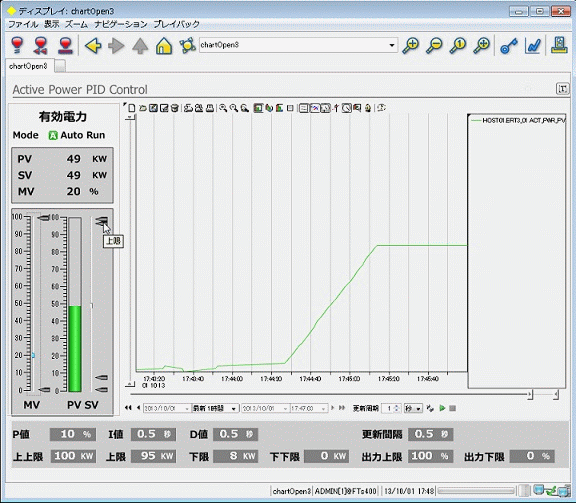Open the 最新 1時間 range dropdown
576x503 pixels.
234,408
